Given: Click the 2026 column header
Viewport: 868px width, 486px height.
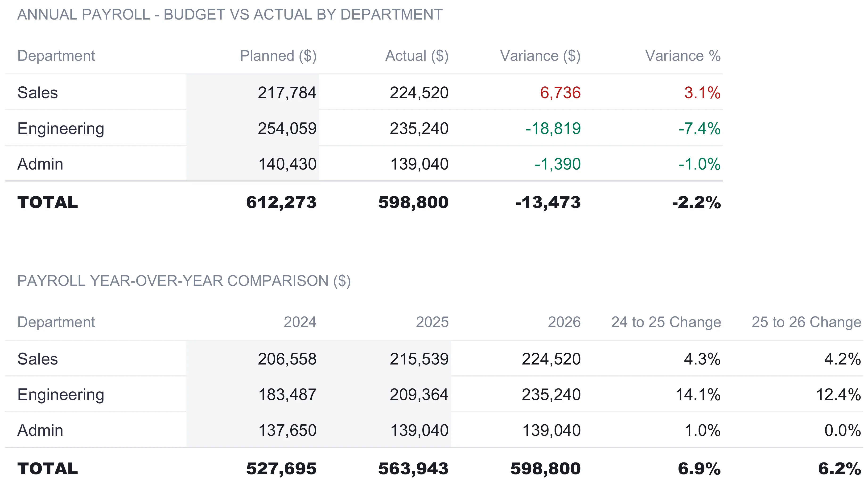Looking at the screenshot, I should click(564, 322).
